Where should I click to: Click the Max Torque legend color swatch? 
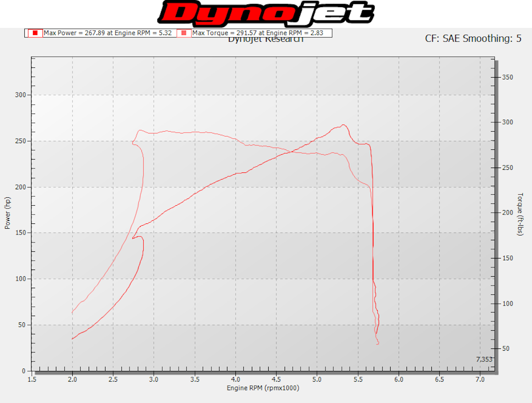[x=184, y=33]
